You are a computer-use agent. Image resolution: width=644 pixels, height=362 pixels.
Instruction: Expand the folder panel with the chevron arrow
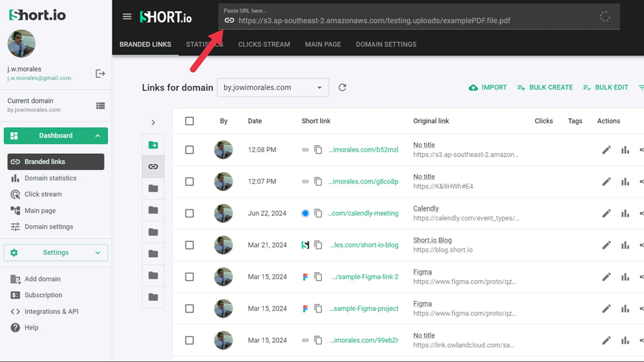point(153,122)
